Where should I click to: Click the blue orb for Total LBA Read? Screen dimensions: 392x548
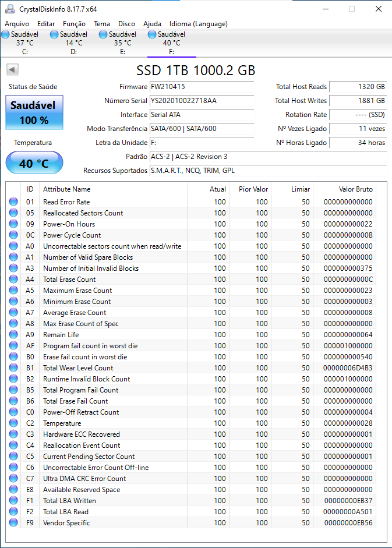click(13, 512)
